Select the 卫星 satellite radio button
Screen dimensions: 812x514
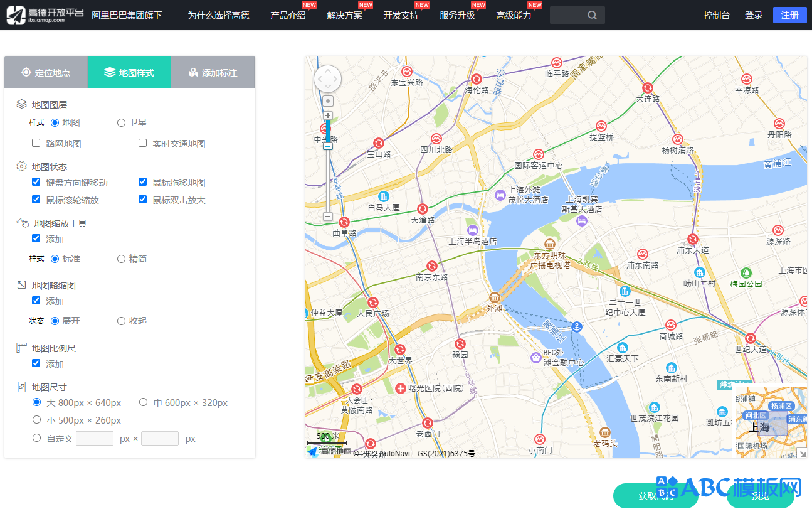(x=122, y=123)
